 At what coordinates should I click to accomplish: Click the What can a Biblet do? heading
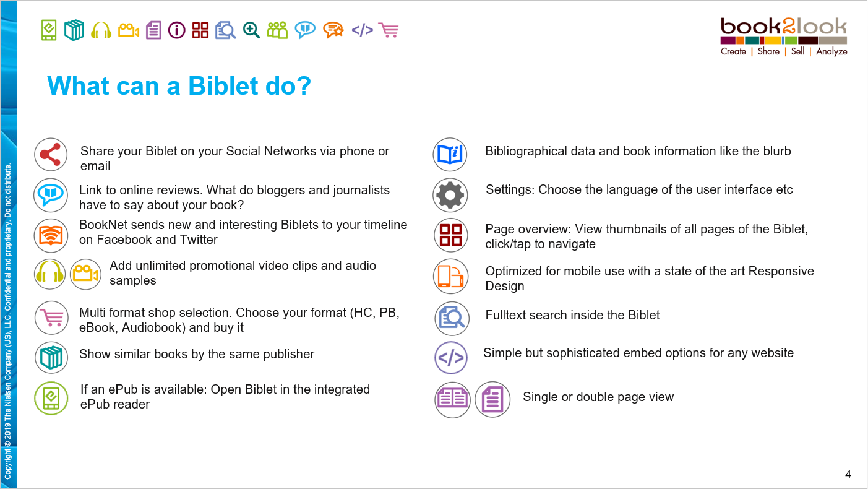coord(179,86)
